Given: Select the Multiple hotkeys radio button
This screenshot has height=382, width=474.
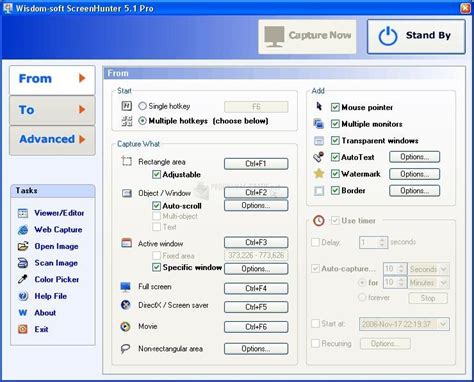Looking at the screenshot, I should click(142, 121).
